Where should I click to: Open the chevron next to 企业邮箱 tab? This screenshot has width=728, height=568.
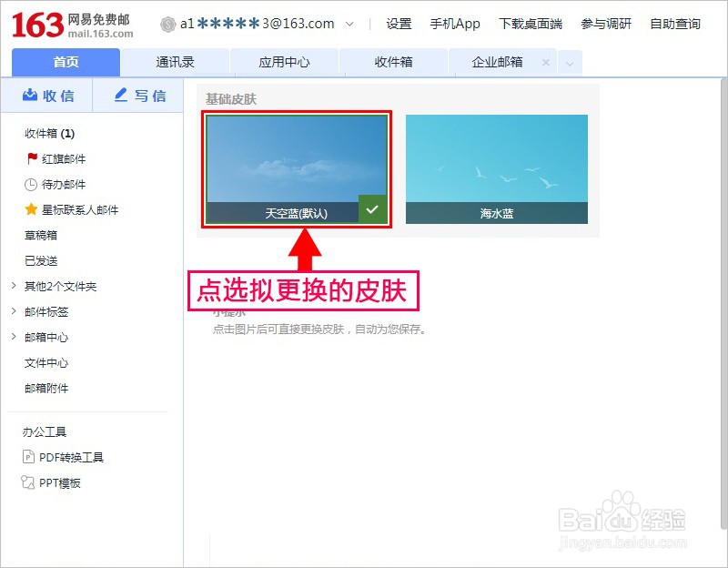pos(571,64)
